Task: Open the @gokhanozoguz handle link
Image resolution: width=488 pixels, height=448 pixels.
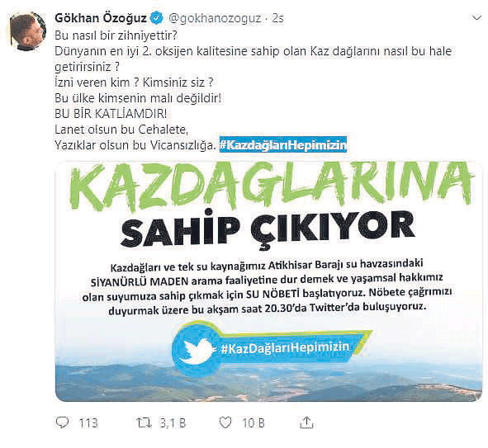Action: click(x=215, y=18)
